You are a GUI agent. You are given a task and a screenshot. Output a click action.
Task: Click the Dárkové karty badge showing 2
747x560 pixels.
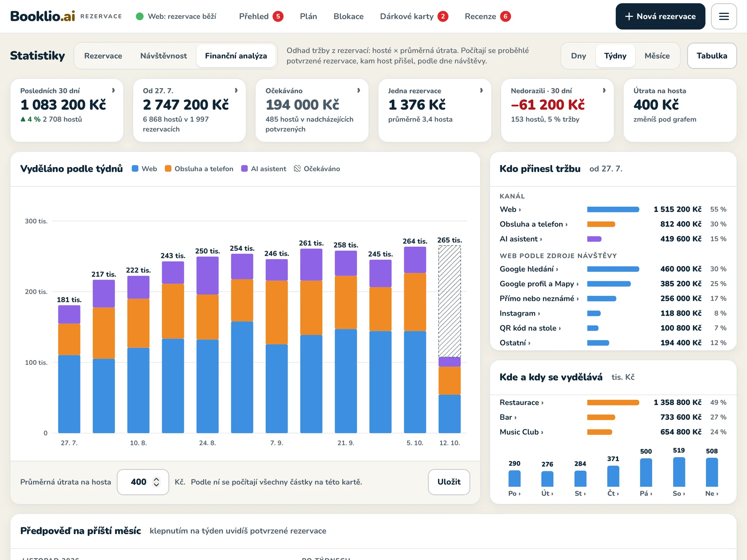[x=443, y=16]
